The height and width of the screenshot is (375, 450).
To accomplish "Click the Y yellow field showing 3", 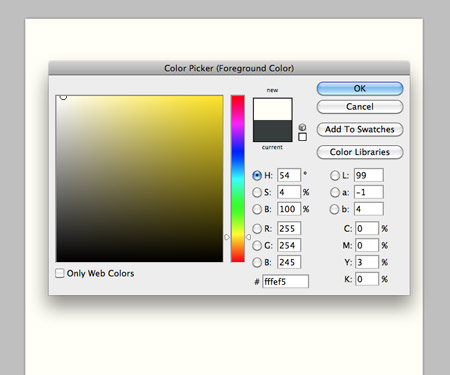I will (x=367, y=263).
